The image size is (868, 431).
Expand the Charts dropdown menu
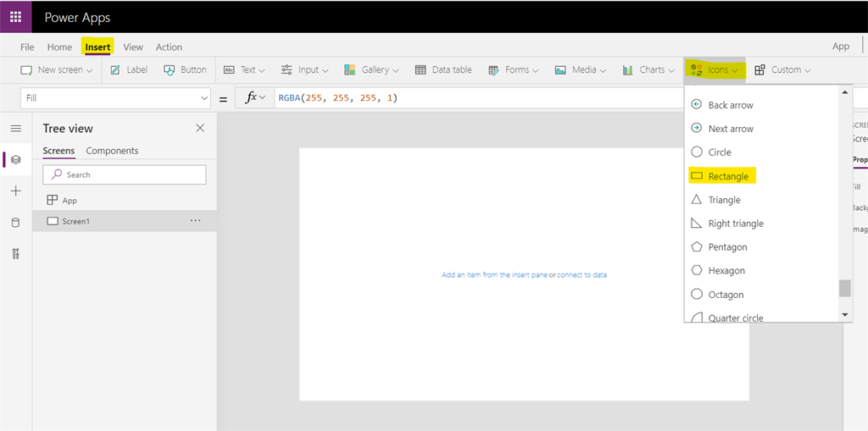point(648,69)
